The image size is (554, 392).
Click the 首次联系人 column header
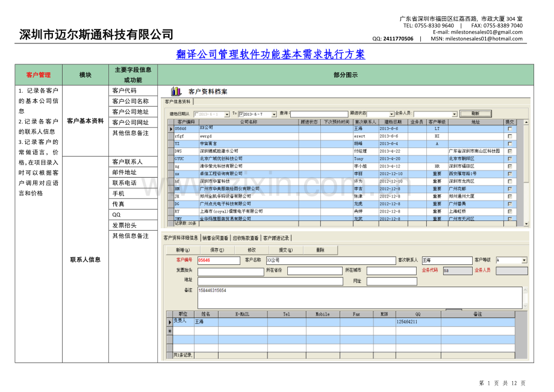(x=366, y=122)
